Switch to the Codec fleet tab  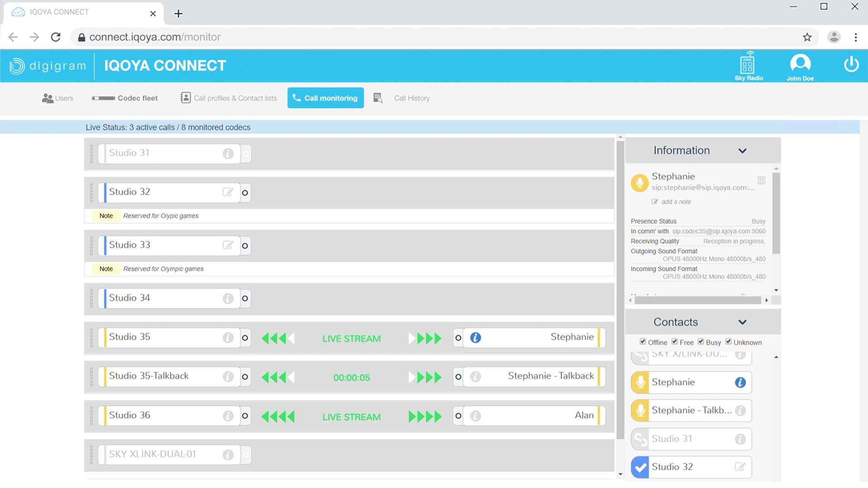pyautogui.click(x=125, y=98)
